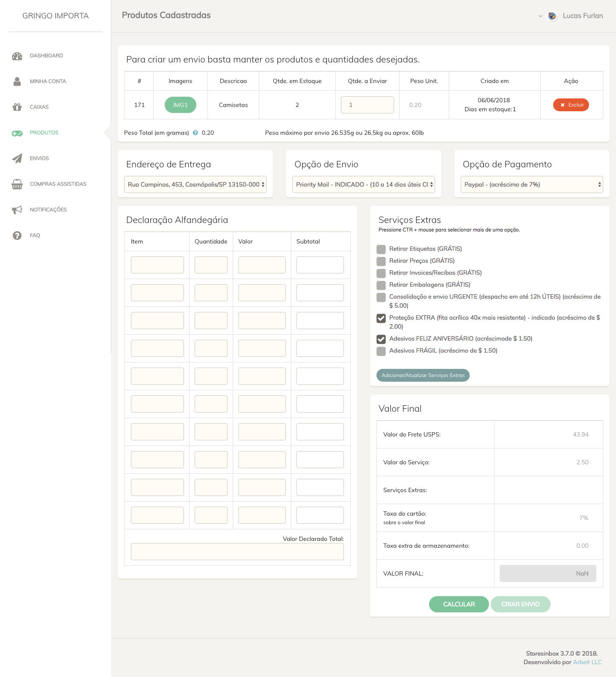The width and height of the screenshot is (616, 677).
Task: Click the Peso Total help icon
Action: pos(195,133)
